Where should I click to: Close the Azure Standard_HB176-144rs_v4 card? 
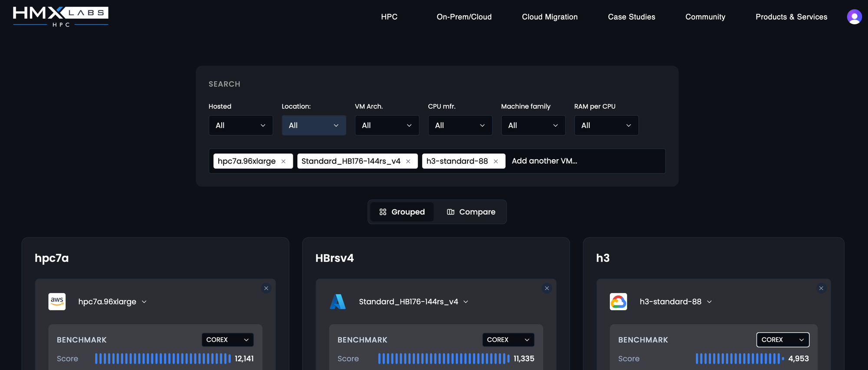point(547,288)
